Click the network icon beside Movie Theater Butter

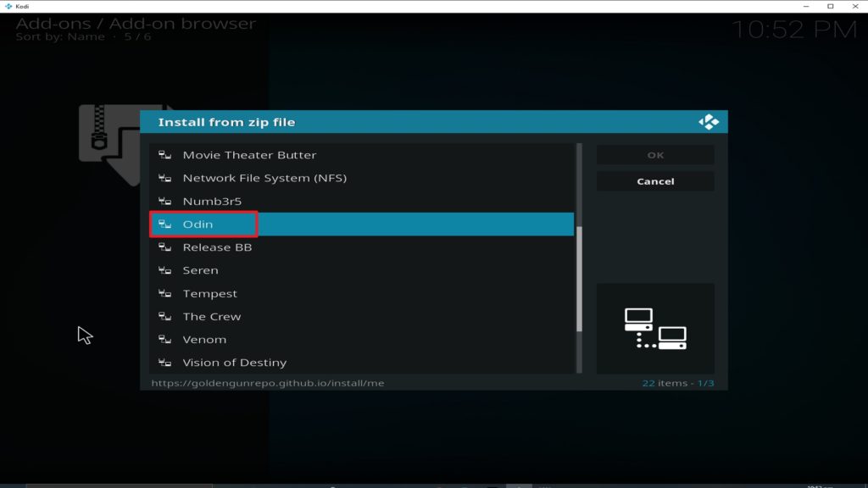click(164, 155)
